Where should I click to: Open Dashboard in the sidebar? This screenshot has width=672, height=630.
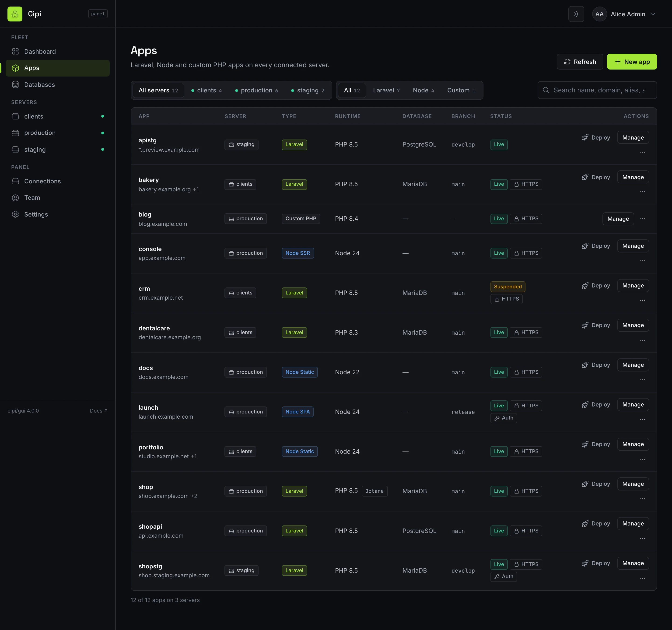point(57,51)
